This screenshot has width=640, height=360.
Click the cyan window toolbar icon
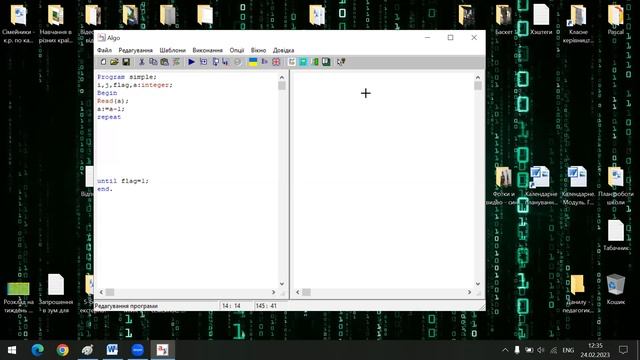pyautogui.click(x=303, y=62)
